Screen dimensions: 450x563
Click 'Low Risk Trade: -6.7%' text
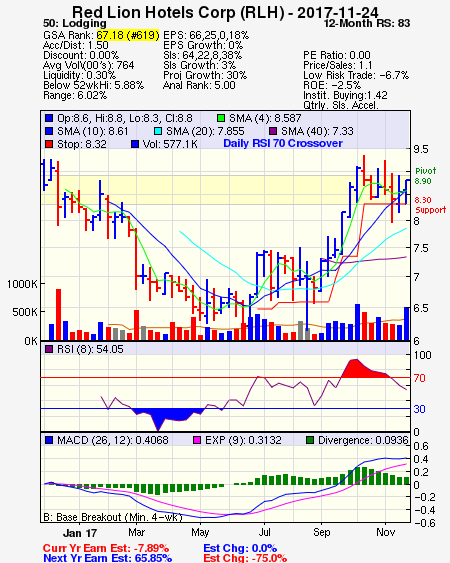(356, 75)
